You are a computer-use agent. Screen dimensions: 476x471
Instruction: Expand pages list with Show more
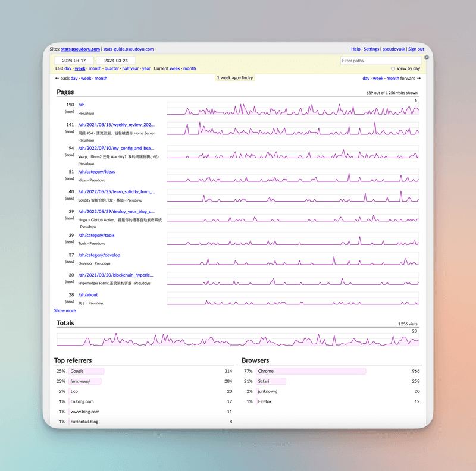[65, 310]
